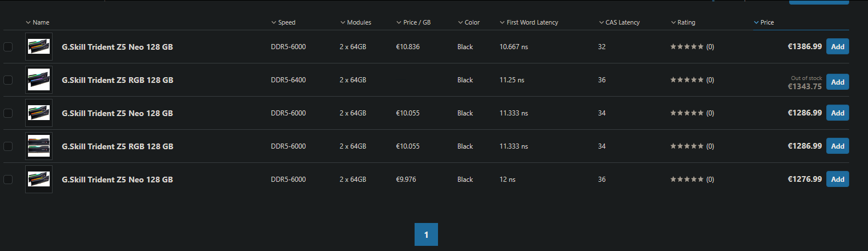This screenshot has height=251, width=868.
Task: Open thumbnail of Z5 Neo at €1286.99
Action: point(39,113)
